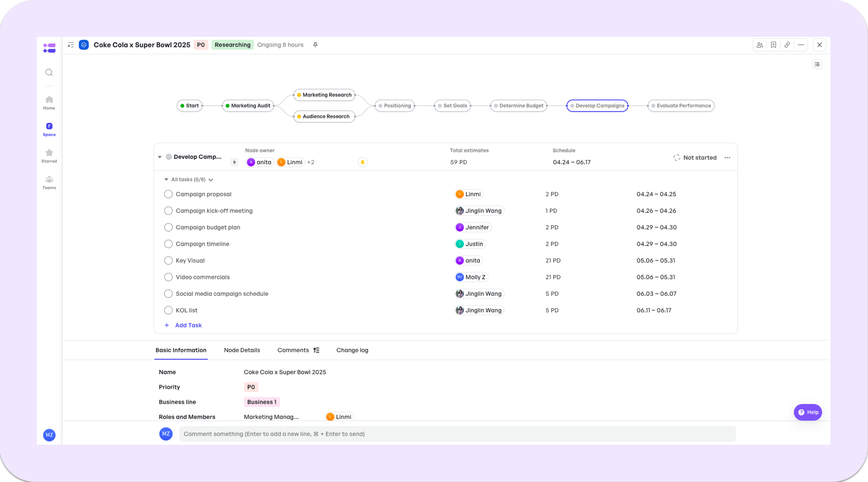Show the +2 additional node owners
This screenshot has width=868, height=482.
[x=311, y=162]
